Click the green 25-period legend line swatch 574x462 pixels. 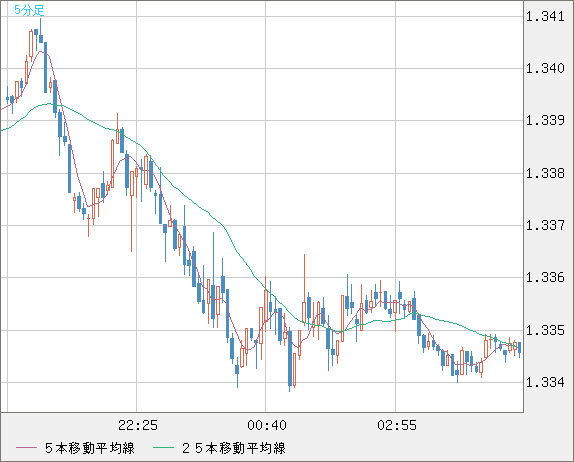[163, 448]
